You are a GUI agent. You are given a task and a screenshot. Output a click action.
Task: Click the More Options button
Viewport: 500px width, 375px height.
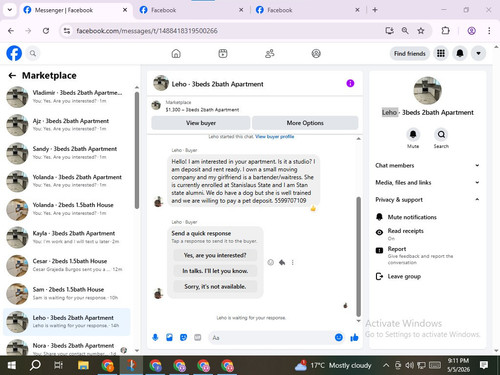click(305, 123)
